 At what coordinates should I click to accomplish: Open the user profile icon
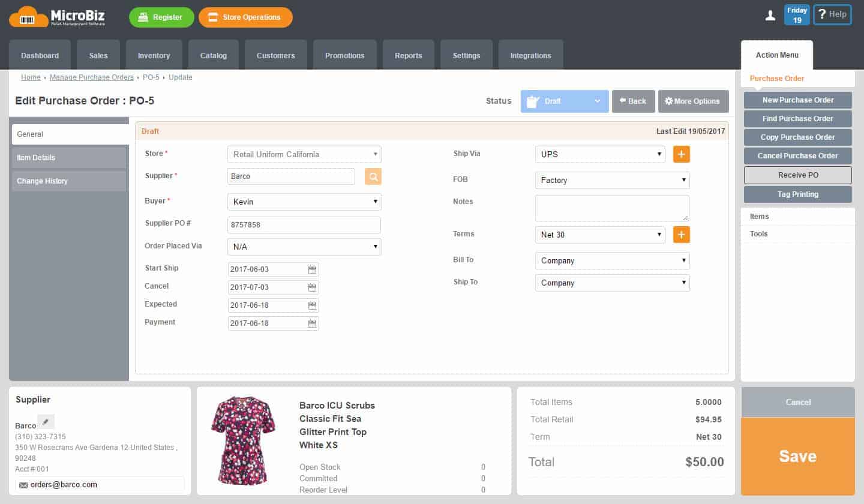770,16
